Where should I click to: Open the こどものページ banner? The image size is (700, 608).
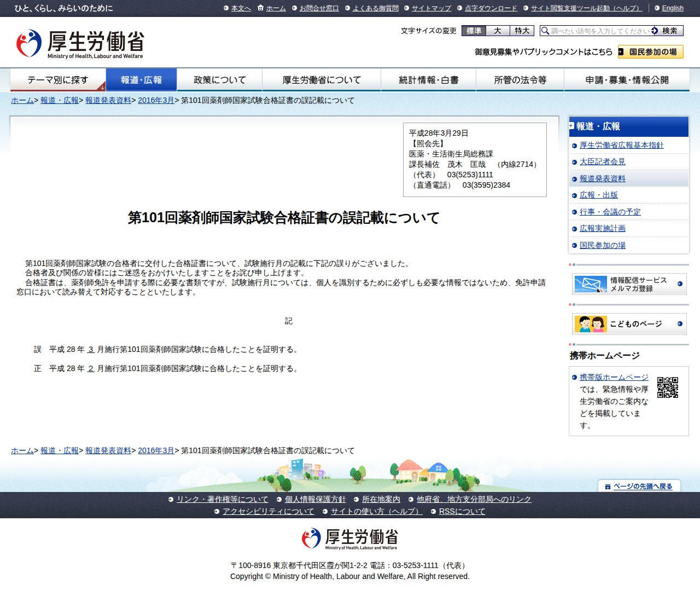pos(629,324)
